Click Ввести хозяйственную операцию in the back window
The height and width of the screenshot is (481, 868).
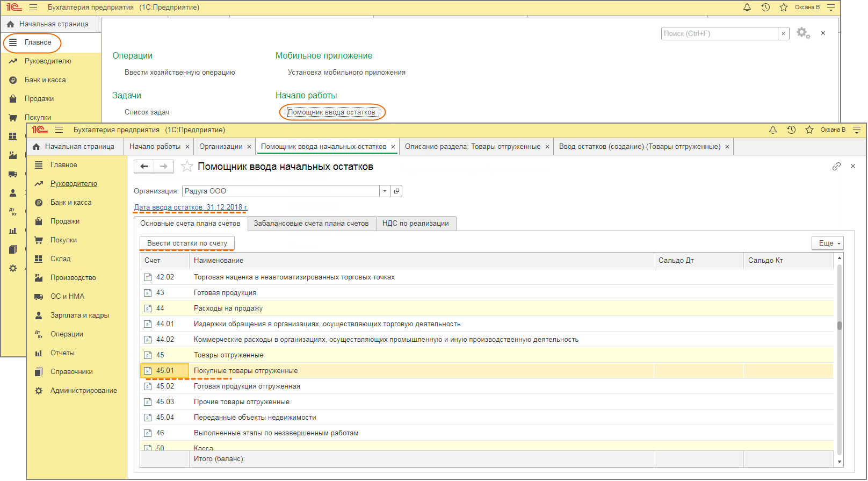click(179, 73)
